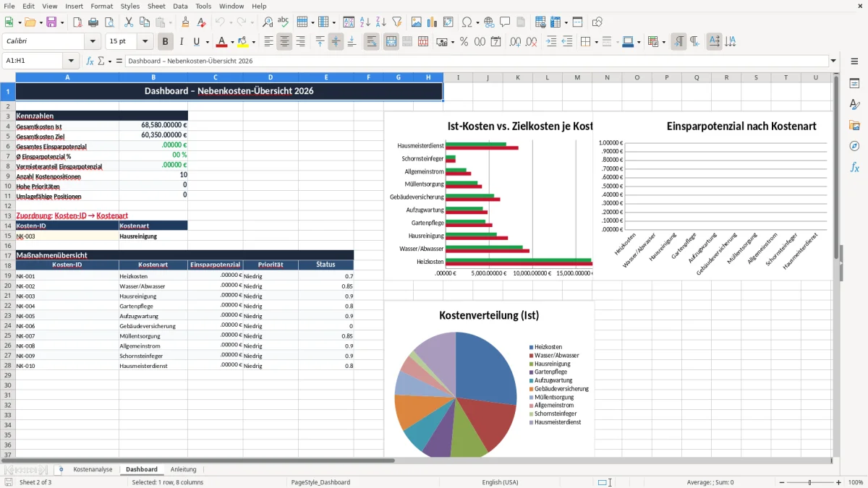Image resolution: width=868 pixels, height=488 pixels.
Task: Click the zoom slider handle
Action: [809, 482]
